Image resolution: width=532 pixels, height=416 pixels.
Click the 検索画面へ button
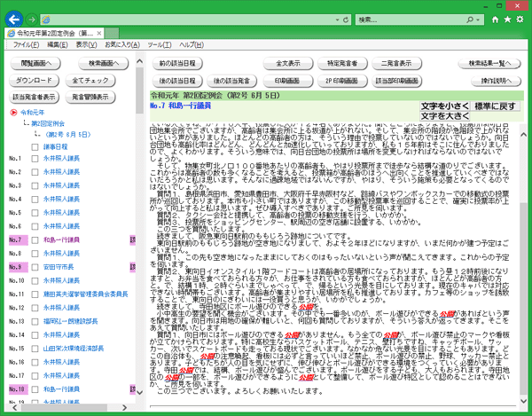point(104,63)
